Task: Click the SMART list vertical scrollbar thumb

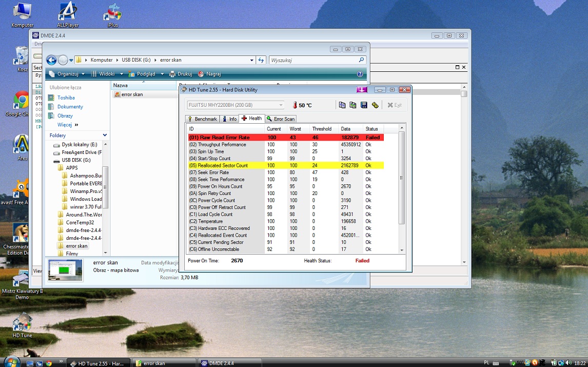Action: [402, 178]
